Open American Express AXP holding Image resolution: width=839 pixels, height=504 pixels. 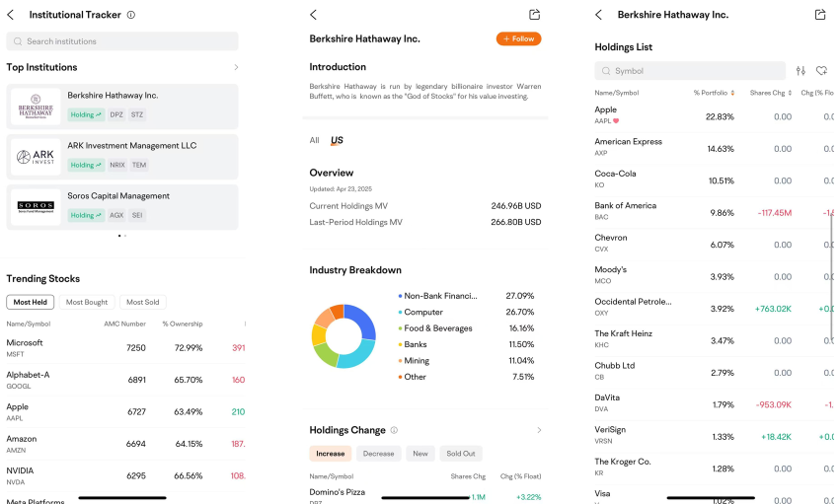(714, 149)
